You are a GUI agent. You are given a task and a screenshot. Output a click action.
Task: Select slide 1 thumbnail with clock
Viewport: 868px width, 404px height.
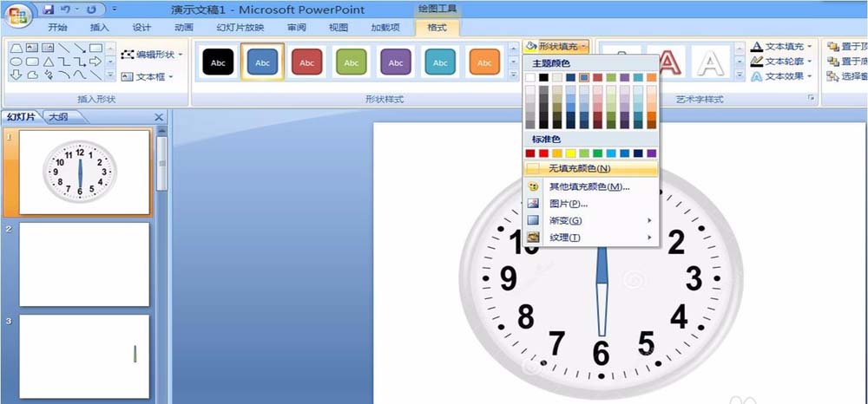(x=84, y=172)
